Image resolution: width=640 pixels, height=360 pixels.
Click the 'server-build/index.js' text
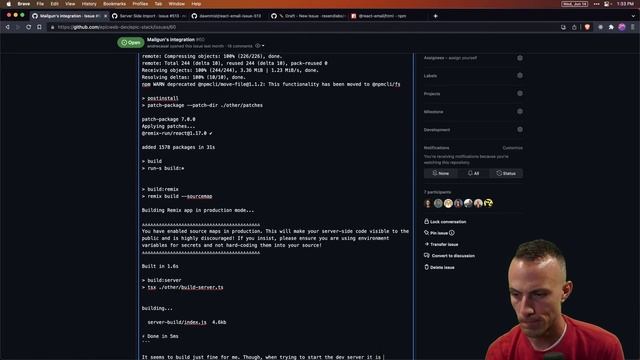(177, 322)
